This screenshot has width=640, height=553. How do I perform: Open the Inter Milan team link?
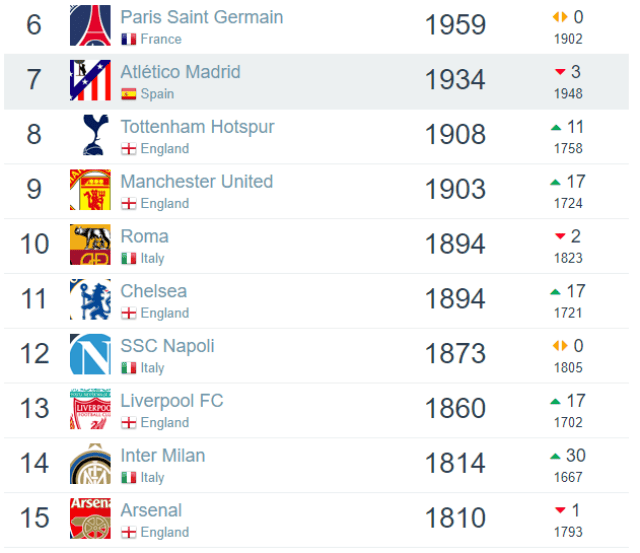click(163, 455)
